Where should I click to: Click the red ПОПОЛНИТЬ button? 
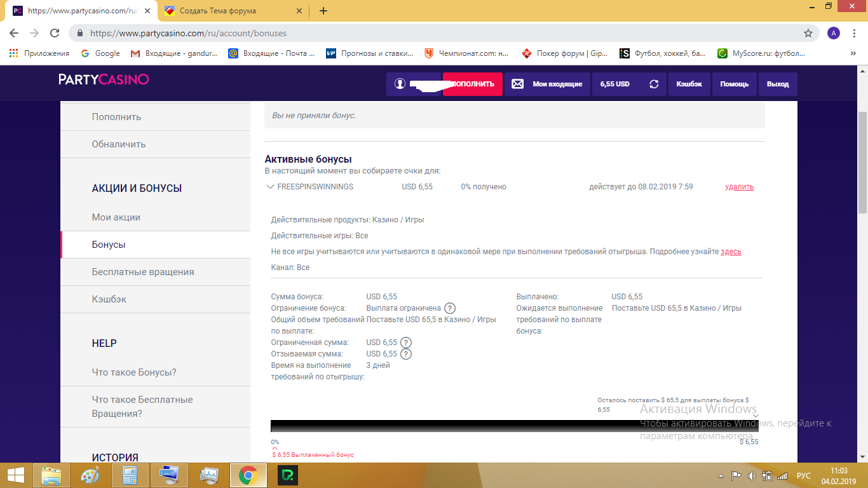[x=473, y=84]
